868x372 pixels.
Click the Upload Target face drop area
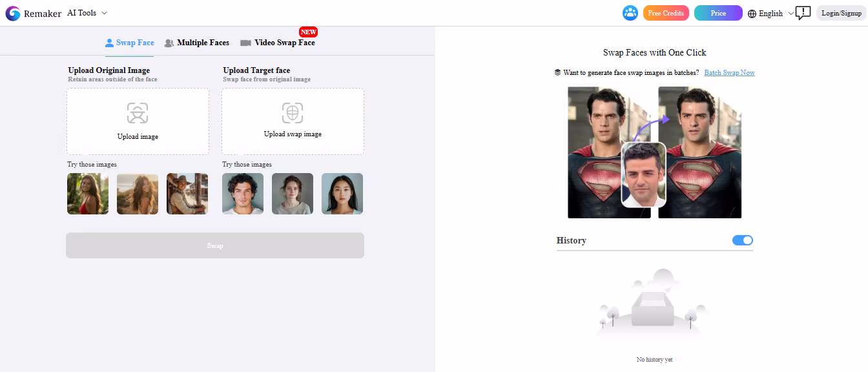293,121
